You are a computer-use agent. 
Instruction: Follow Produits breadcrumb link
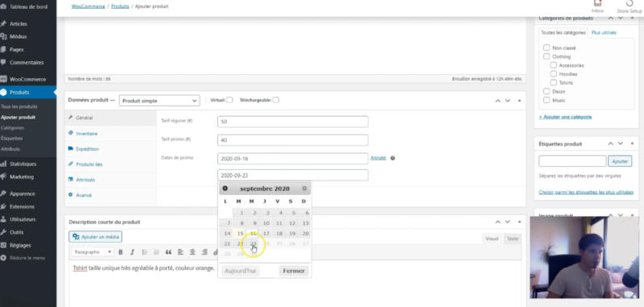coord(120,6)
